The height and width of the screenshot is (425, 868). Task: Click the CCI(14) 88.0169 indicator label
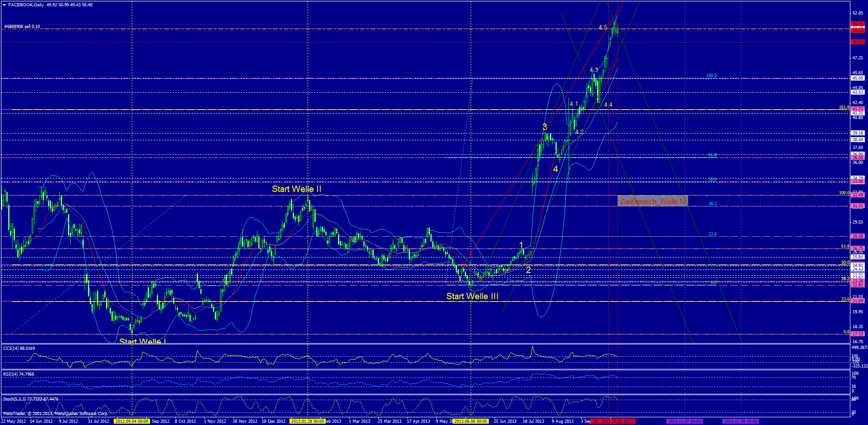pos(19,348)
